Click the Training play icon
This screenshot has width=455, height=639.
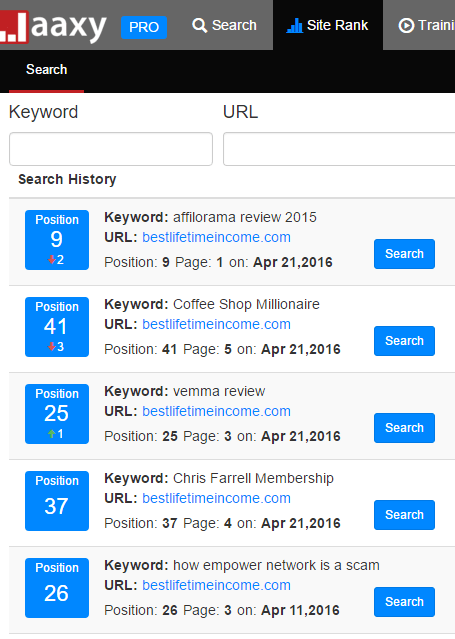tap(406, 26)
